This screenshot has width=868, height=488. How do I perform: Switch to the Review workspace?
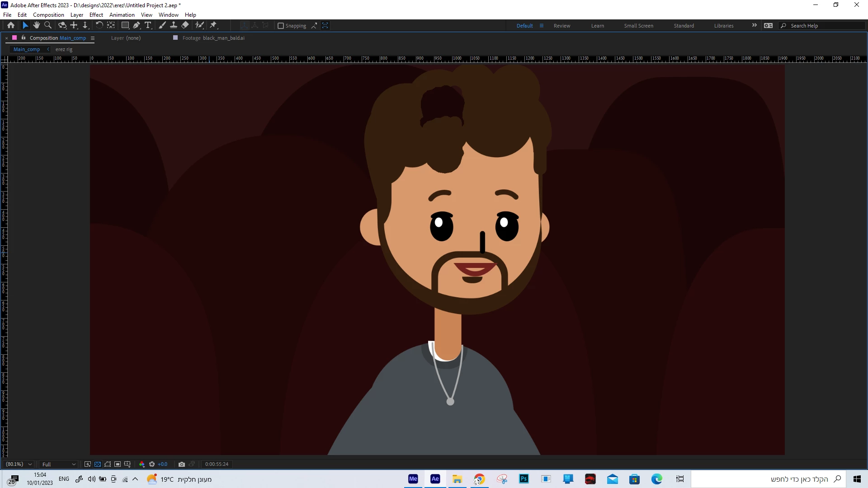562,26
